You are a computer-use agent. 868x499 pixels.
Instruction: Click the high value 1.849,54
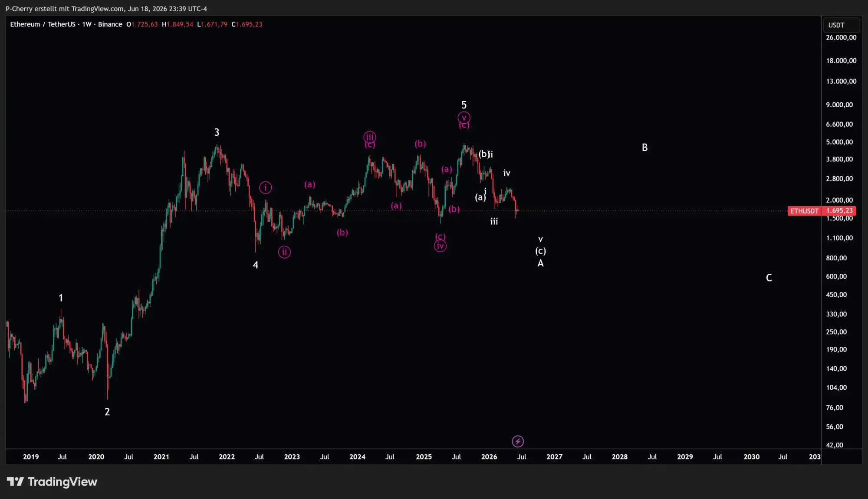180,24
